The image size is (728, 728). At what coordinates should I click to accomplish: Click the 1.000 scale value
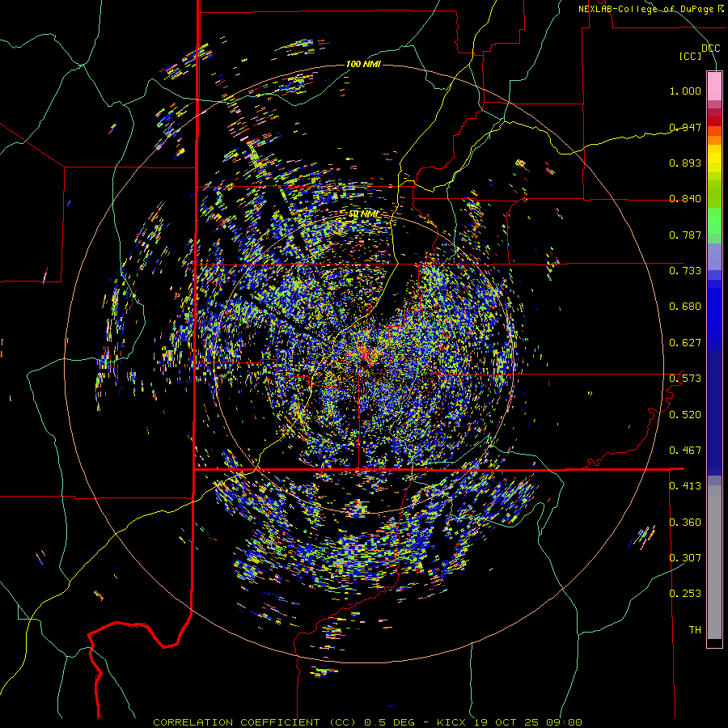coord(685,91)
